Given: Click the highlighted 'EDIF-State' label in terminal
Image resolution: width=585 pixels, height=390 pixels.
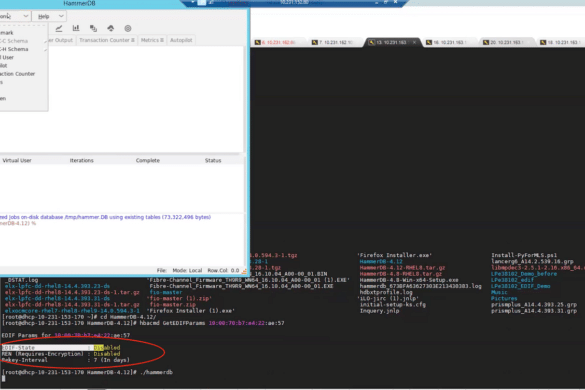Looking at the screenshot, I should [18, 347].
